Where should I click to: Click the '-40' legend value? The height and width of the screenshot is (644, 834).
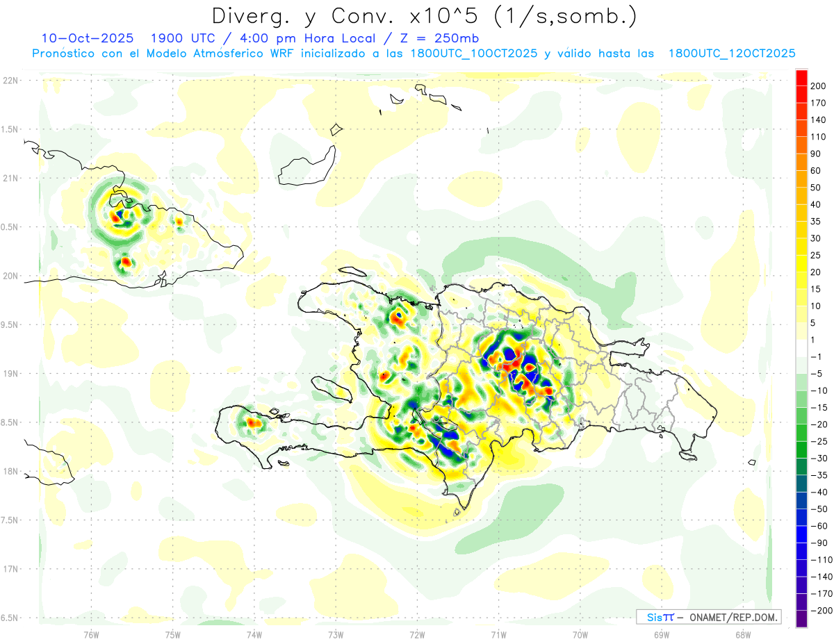point(821,493)
